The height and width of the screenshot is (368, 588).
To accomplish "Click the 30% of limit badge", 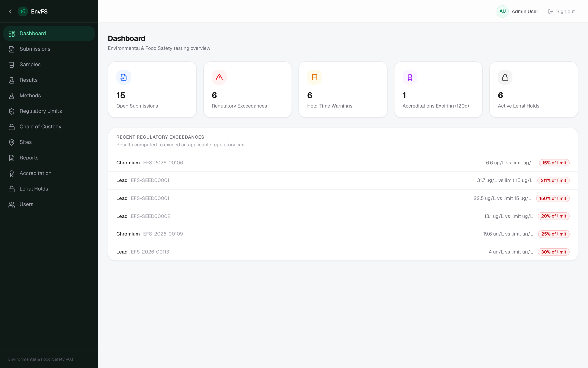I will [x=553, y=252].
